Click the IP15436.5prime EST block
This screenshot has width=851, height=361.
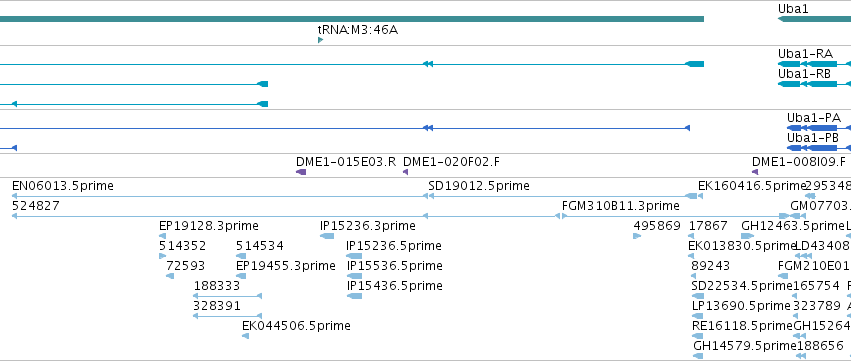pos(354,296)
